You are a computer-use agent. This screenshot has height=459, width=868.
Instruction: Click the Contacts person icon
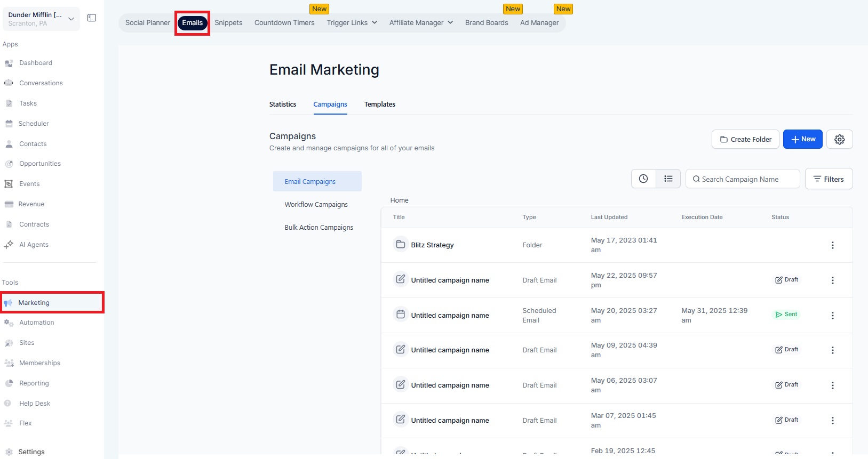tap(9, 144)
